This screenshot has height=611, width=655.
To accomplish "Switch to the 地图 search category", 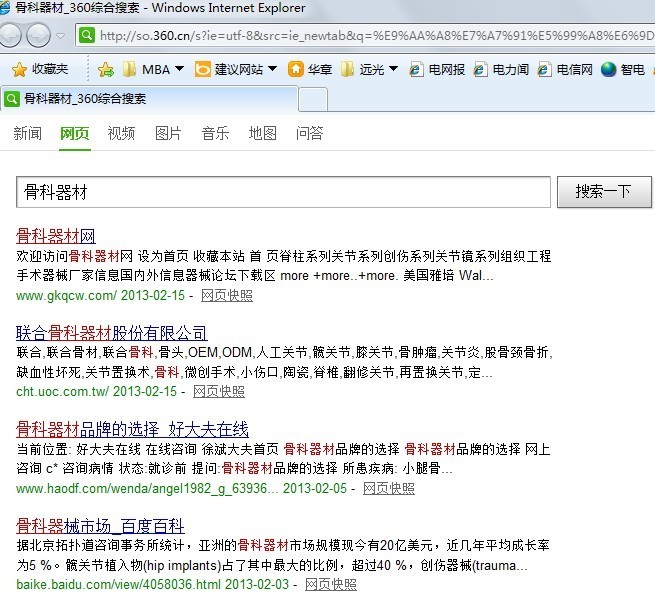I will pos(263,134).
